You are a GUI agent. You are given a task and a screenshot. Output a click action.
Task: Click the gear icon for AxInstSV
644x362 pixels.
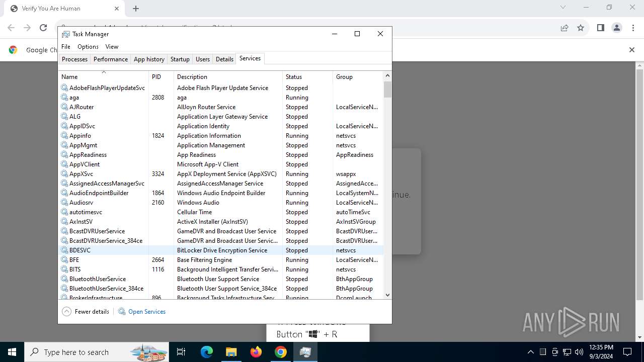click(x=64, y=221)
